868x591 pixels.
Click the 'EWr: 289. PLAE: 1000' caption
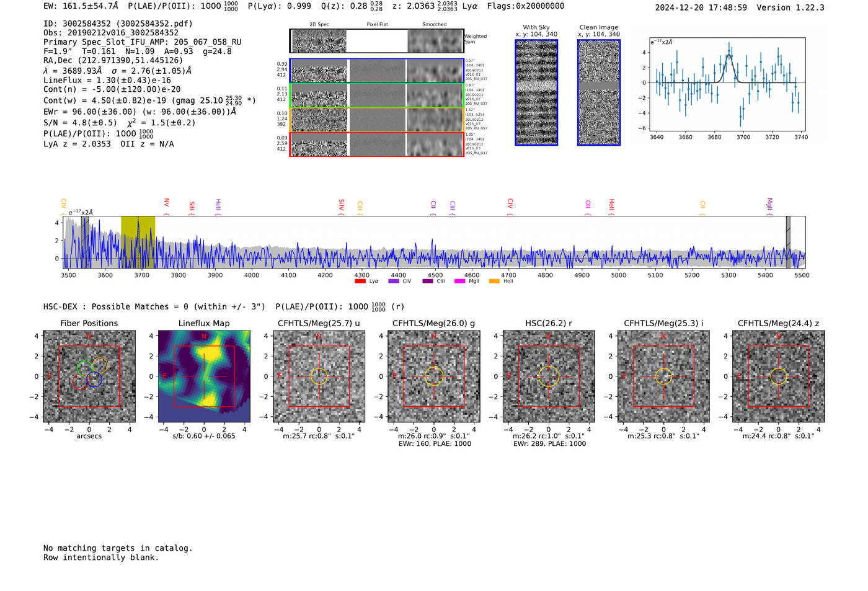pyautogui.click(x=549, y=443)
